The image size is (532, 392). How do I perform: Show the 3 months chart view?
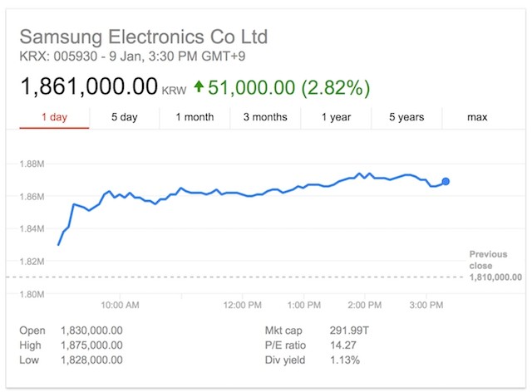pos(265,117)
